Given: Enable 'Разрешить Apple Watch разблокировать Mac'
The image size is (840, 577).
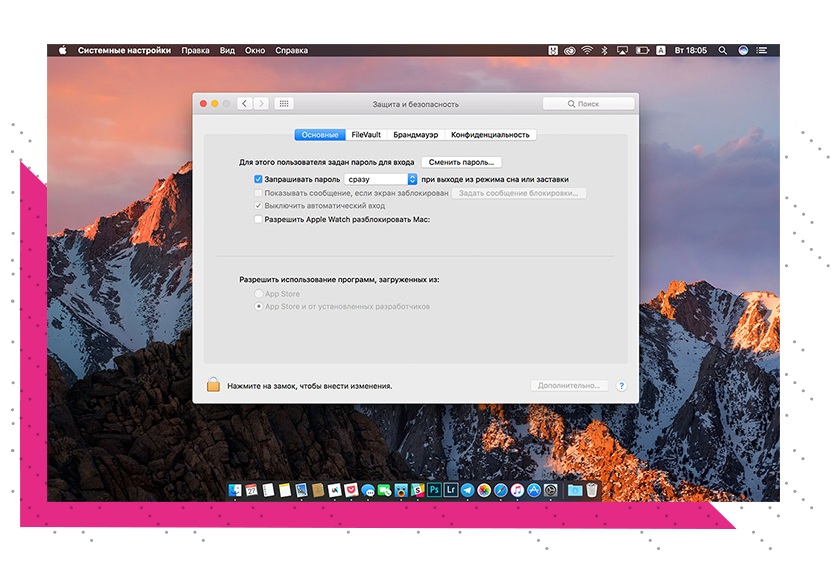Looking at the screenshot, I should 258,218.
